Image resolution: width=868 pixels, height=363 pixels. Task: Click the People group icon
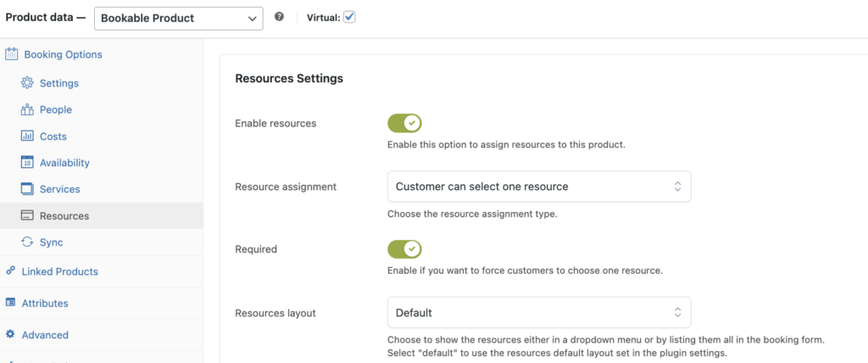coord(27,109)
